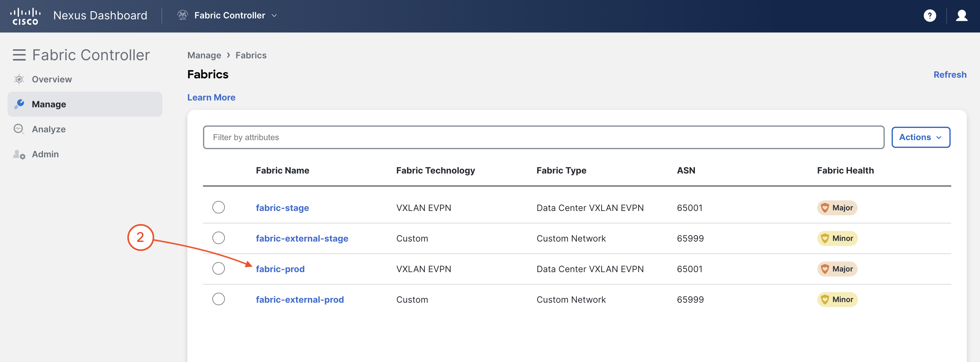Click the Fabric Controller service icon in header
Image resolution: width=980 pixels, height=362 pixels.
click(x=183, y=15)
